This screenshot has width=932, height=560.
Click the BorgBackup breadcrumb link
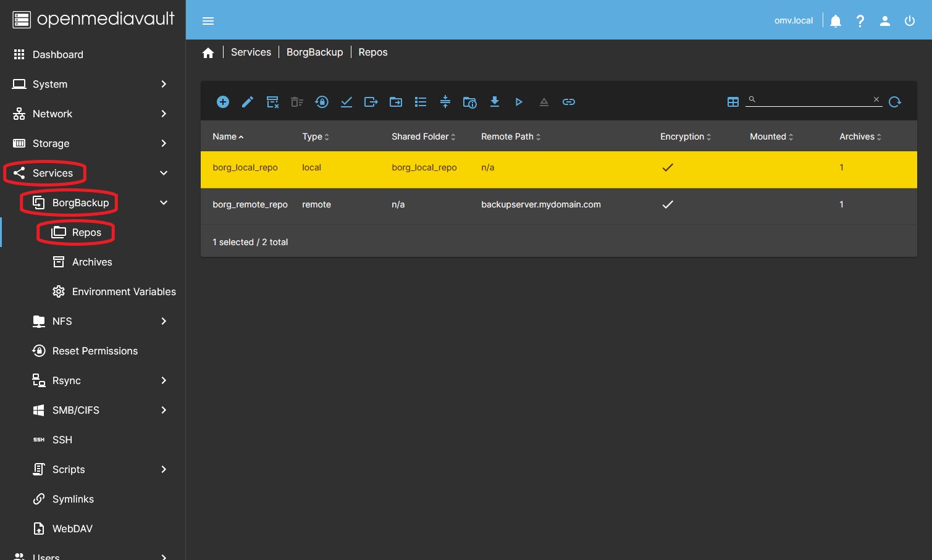(314, 52)
